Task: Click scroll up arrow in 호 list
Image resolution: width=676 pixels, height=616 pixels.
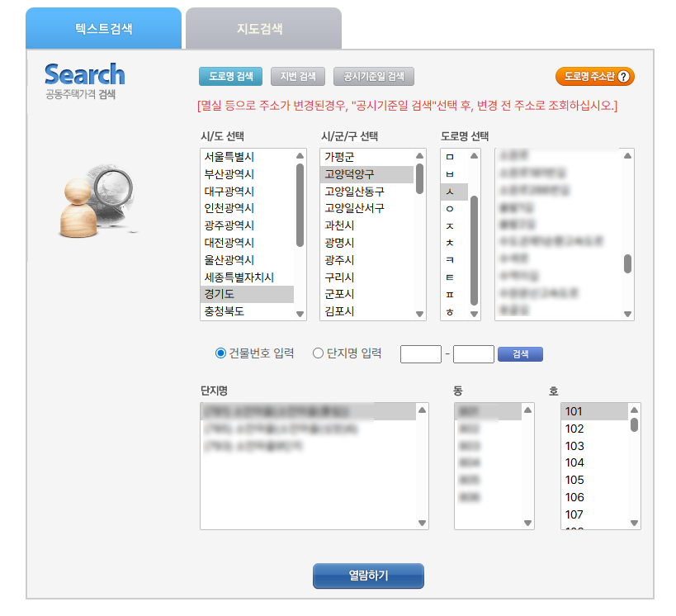Action: pyautogui.click(x=634, y=410)
